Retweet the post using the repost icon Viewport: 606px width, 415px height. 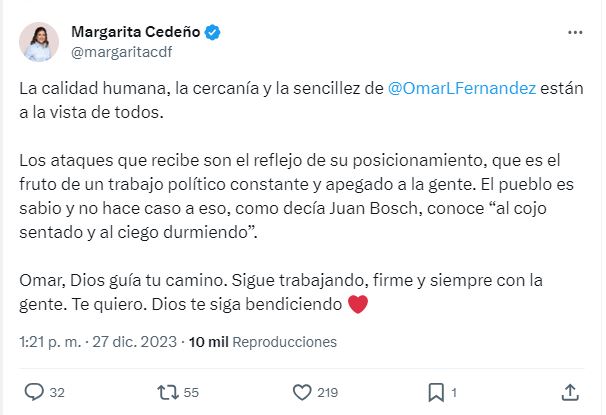click(x=167, y=391)
